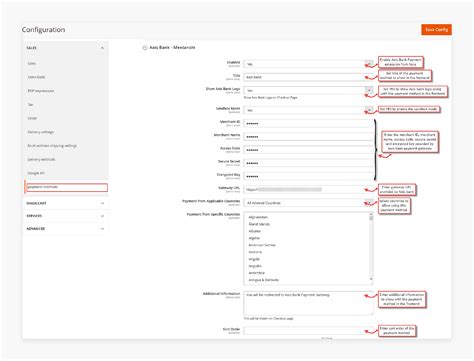Select Åland Islands in the country list
The width and height of the screenshot is (474, 361).
259,224
